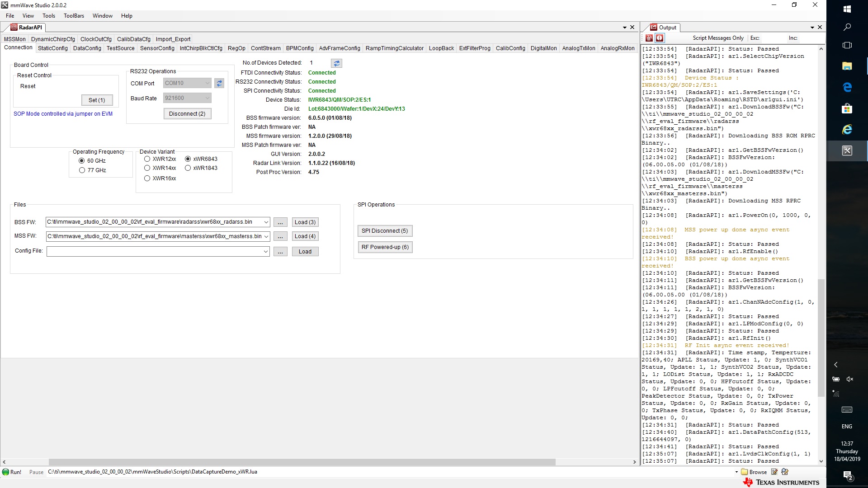Click the Output panel vertical scrollbar

pos(821,338)
